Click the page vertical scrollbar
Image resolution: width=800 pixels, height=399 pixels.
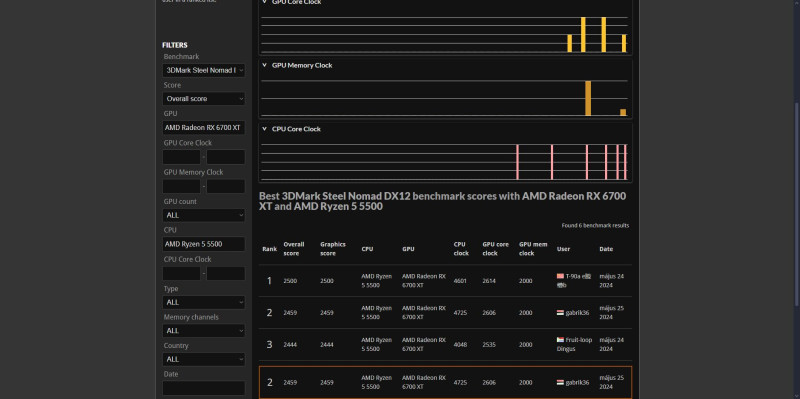797,204
